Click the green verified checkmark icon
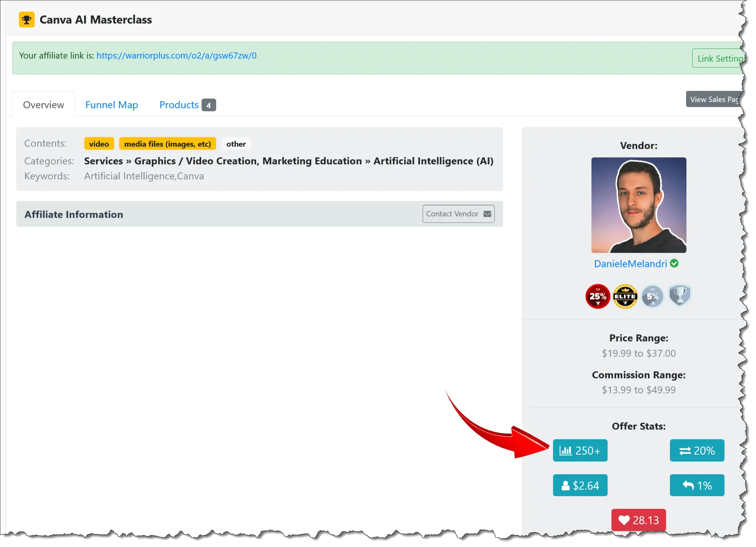This screenshot has width=756, height=547. 674,263
